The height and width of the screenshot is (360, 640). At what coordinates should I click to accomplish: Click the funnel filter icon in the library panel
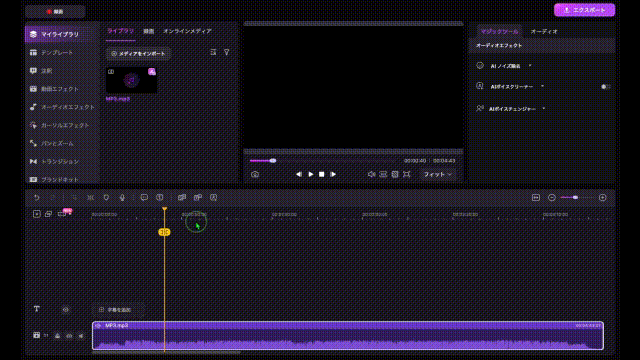pos(227,52)
